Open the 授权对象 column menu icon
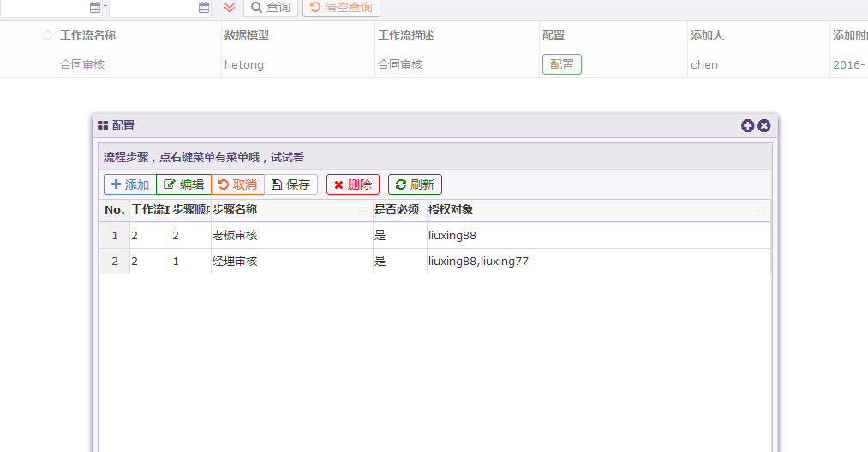The image size is (868, 452). click(x=760, y=211)
